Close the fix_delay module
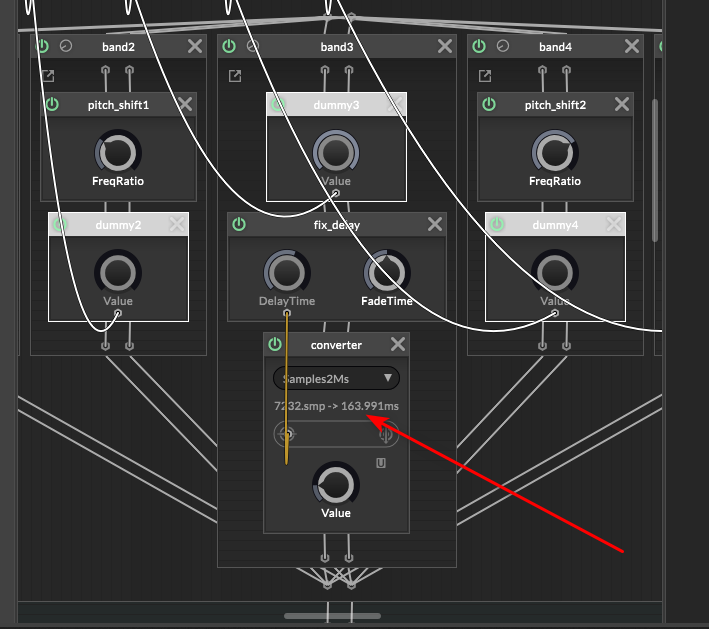Viewport: 709px width, 629px height. [434, 225]
